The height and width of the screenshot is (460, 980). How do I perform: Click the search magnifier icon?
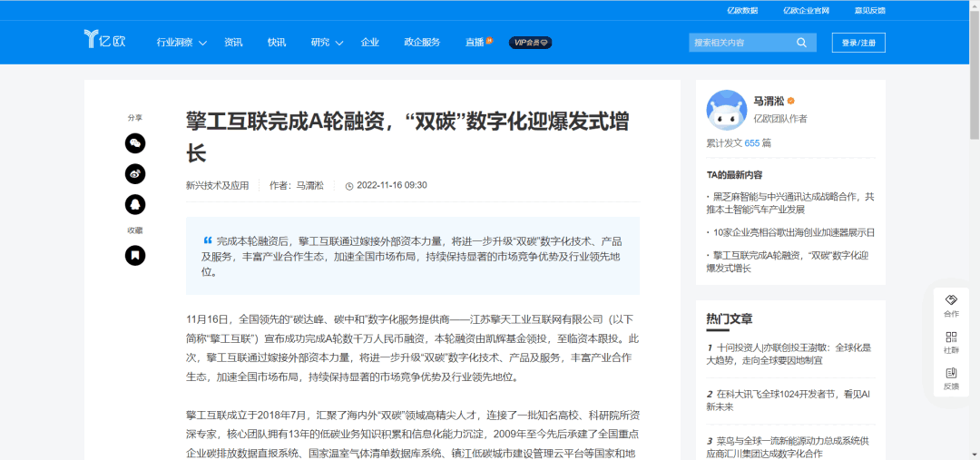point(801,43)
